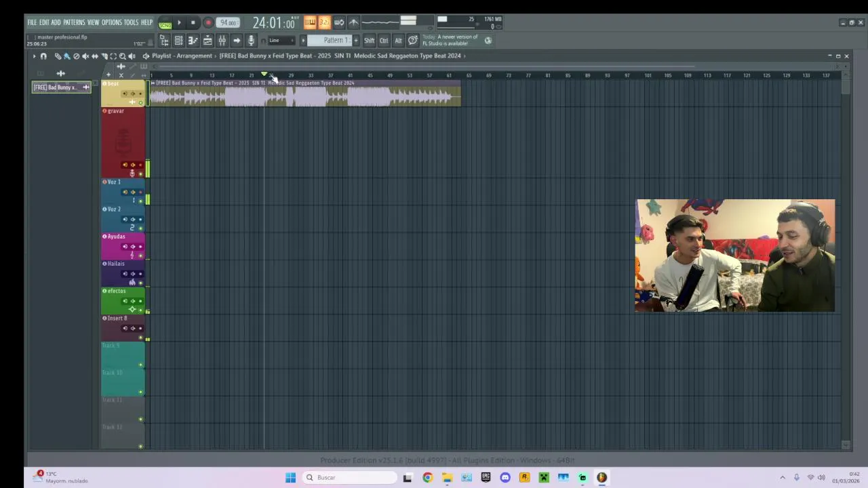The height and width of the screenshot is (488, 868).
Task: Open the TOOLS menu
Action: point(131,22)
